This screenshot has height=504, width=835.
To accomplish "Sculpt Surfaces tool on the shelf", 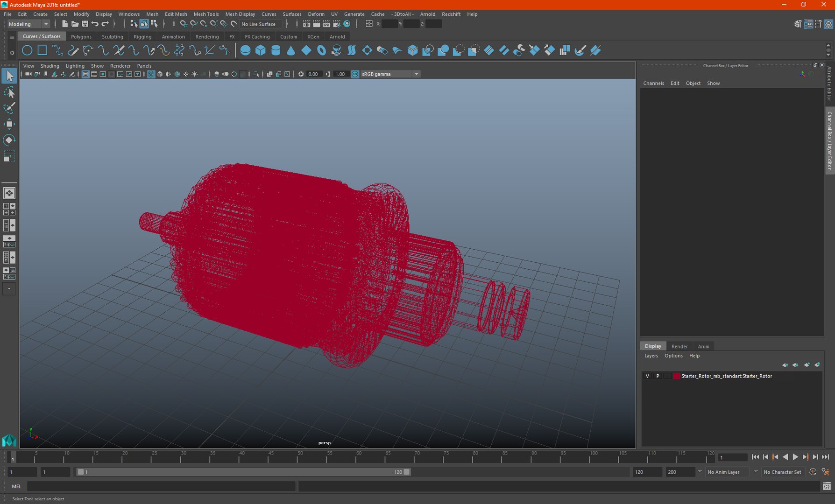I will click(580, 50).
